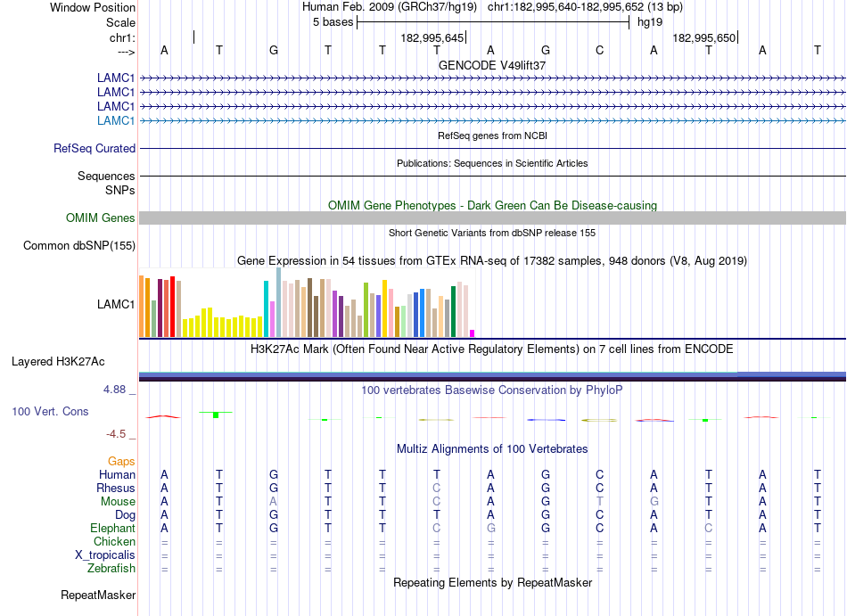847x616 pixels.
Task: Select the X_tropicalis species row label
Action: [x=105, y=555]
